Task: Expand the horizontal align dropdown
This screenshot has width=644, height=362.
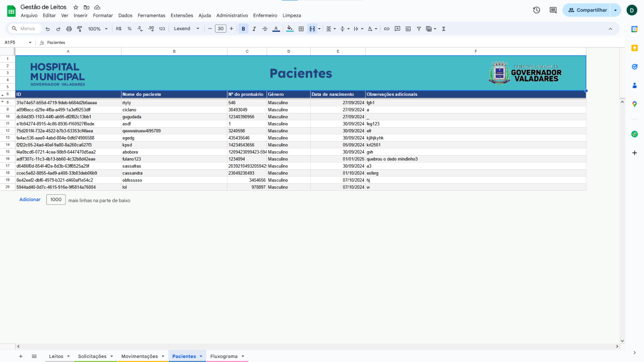Action: coord(331,29)
